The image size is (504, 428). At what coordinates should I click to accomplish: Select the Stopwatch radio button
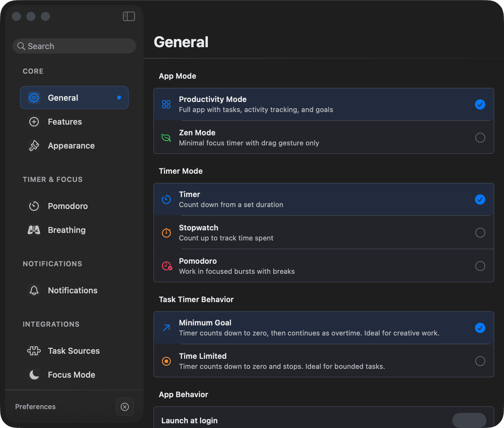tap(480, 233)
